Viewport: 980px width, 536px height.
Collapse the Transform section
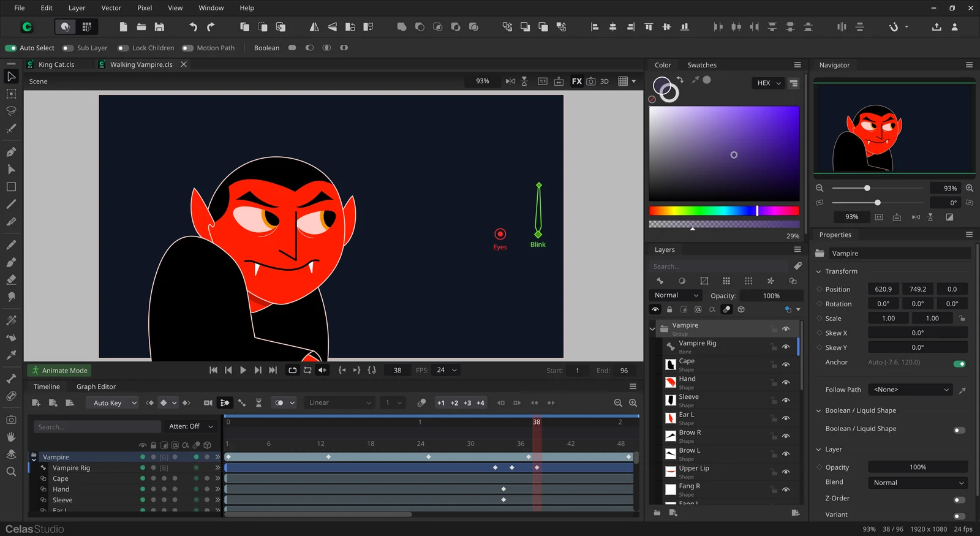pos(819,271)
